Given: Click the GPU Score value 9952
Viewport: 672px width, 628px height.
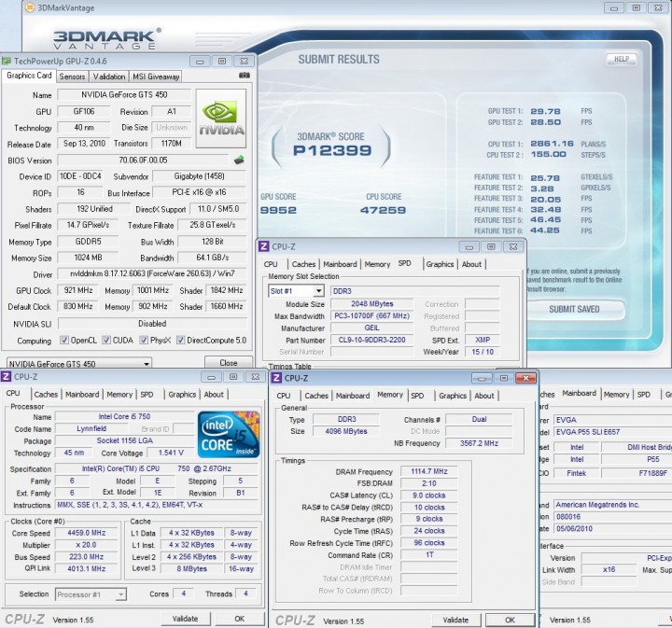Looking at the screenshot, I should [278, 210].
